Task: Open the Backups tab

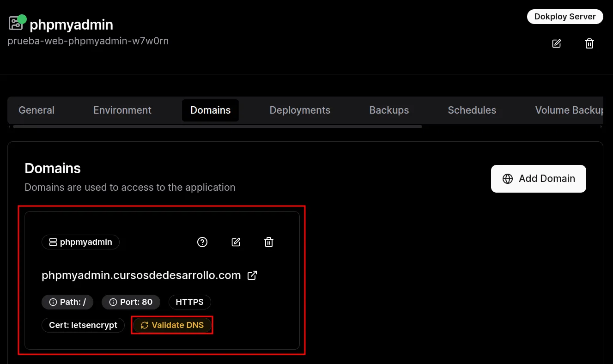Action: [x=388, y=110]
